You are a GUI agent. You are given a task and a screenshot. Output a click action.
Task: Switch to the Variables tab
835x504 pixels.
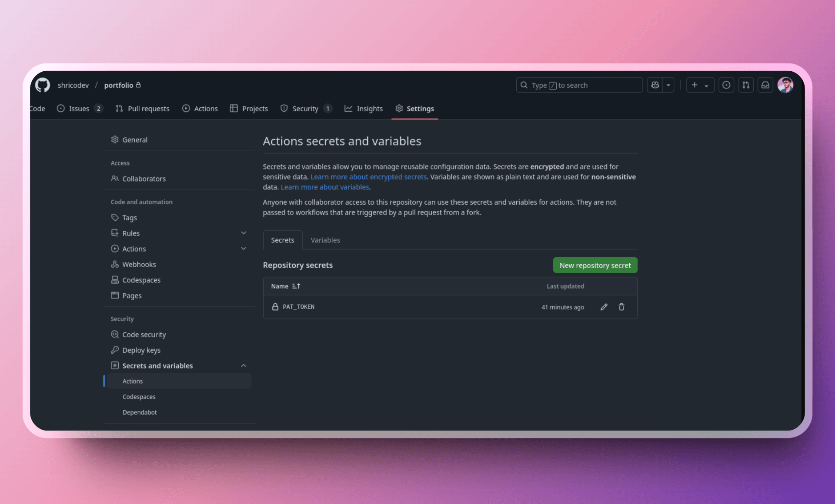(325, 240)
